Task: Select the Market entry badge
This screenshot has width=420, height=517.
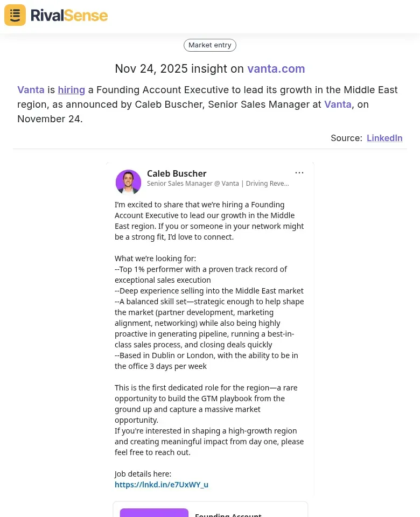Action: point(209,45)
